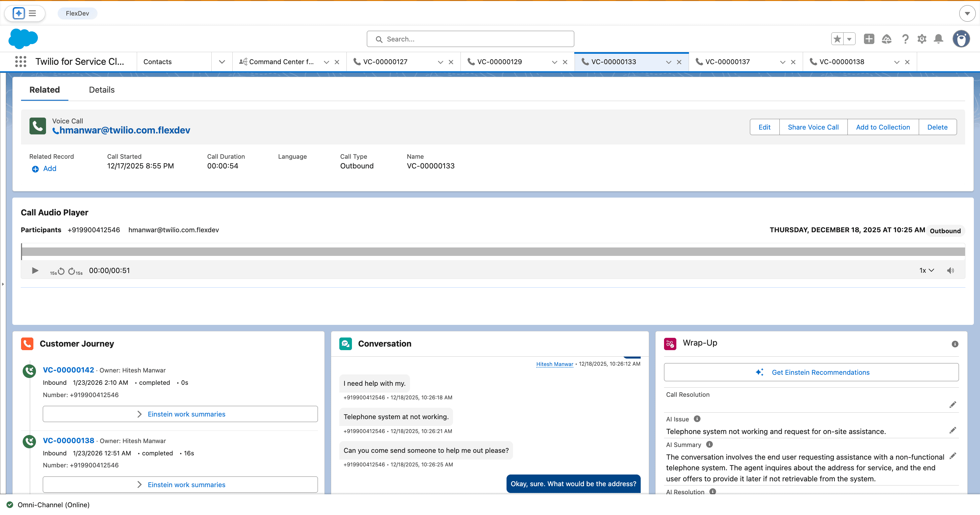This screenshot has width=980, height=515.
Task: Change the 1x playback speed dropdown
Action: coord(926,270)
